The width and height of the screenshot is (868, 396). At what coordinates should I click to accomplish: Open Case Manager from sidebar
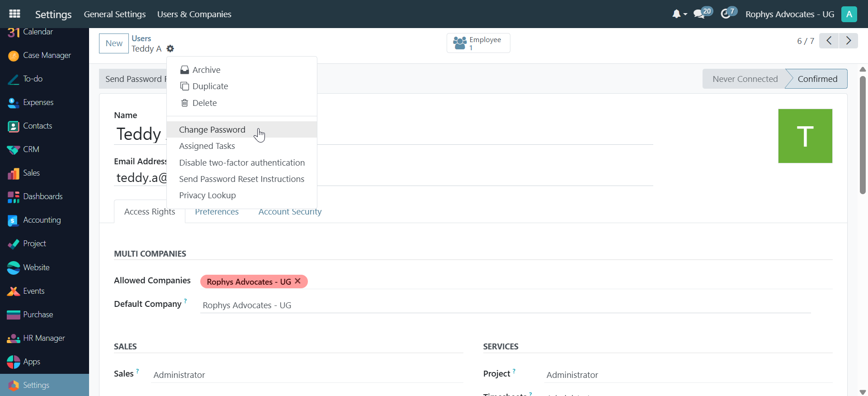tap(47, 55)
